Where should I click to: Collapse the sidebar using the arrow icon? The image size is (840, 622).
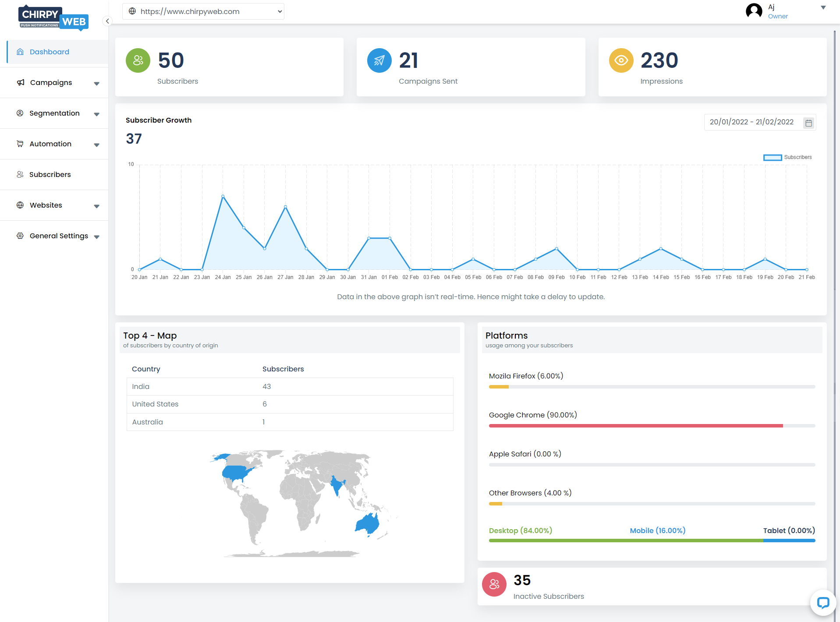(107, 21)
